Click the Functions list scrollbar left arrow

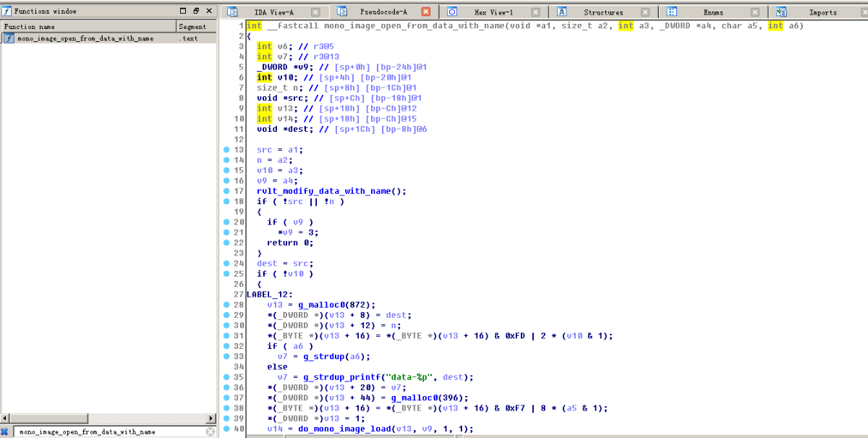(5, 418)
